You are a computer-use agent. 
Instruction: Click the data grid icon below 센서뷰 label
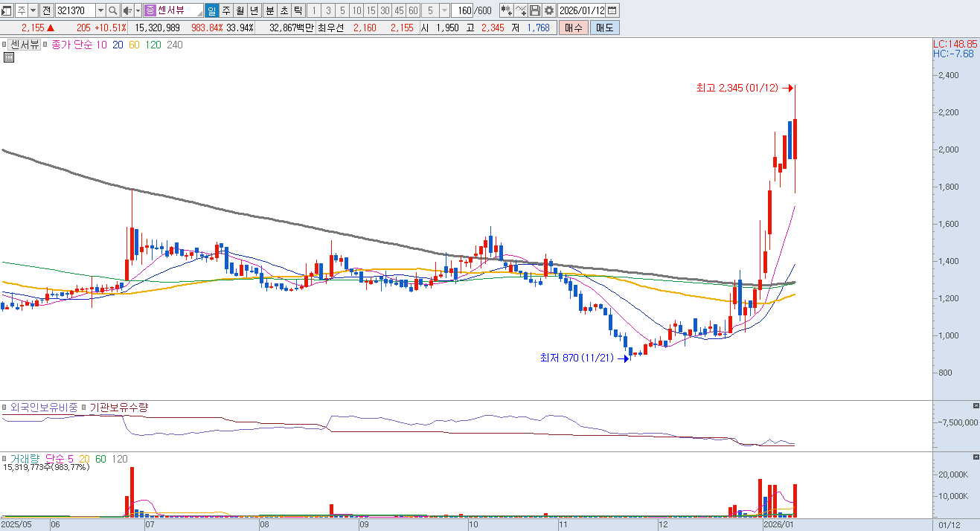click(x=9, y=57)
